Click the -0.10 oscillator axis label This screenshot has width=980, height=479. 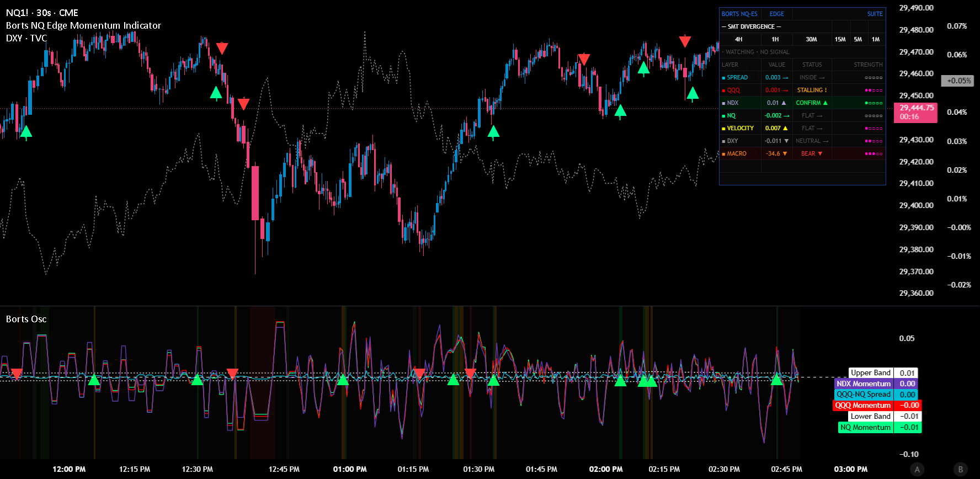coord(909,454)
